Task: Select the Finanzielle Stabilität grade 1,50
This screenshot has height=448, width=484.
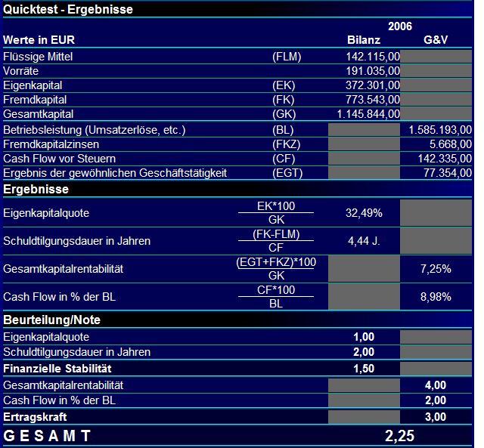Action: click(364, 369)
